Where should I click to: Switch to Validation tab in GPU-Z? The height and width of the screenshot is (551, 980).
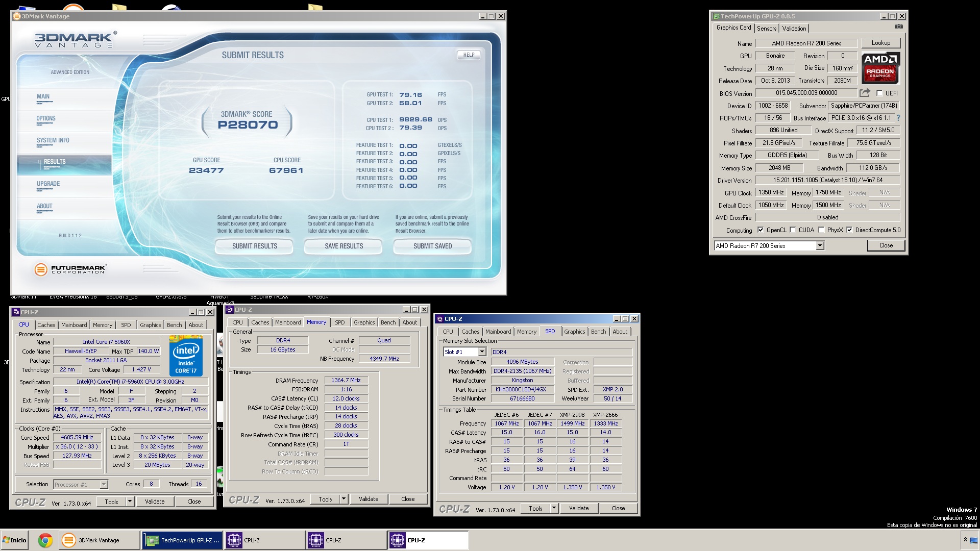click(x=794, y=29)
